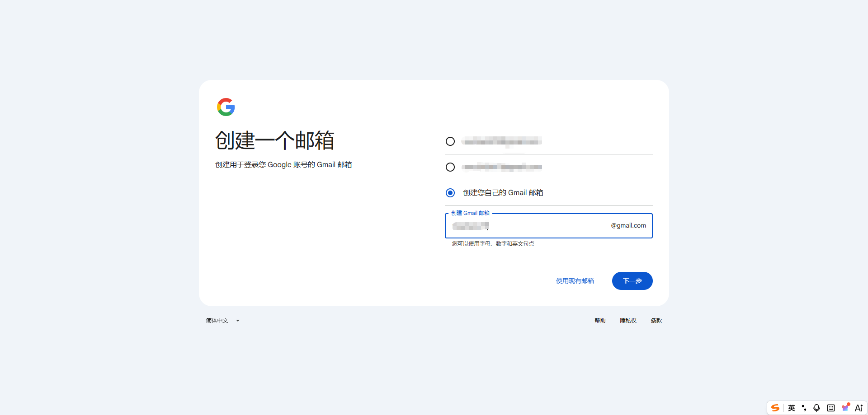Click the hint 您可以使用字母、数字和英文句点

pos(493,244)
